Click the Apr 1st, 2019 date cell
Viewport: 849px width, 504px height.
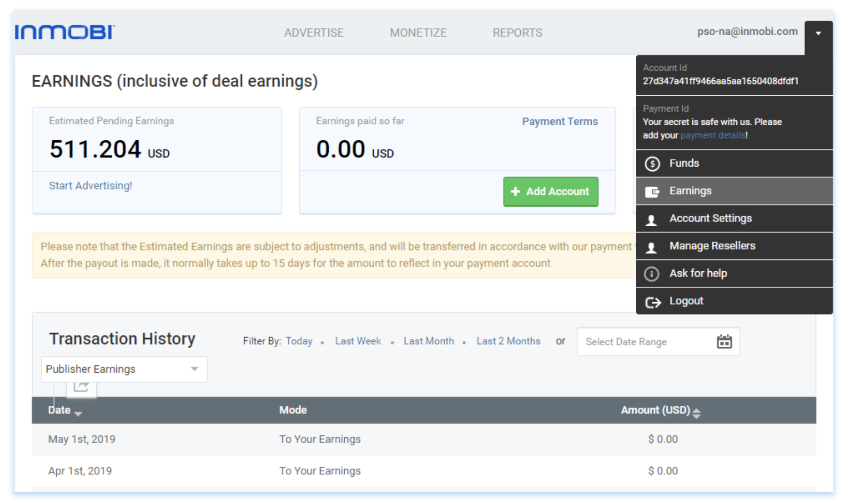pos(80,471)
